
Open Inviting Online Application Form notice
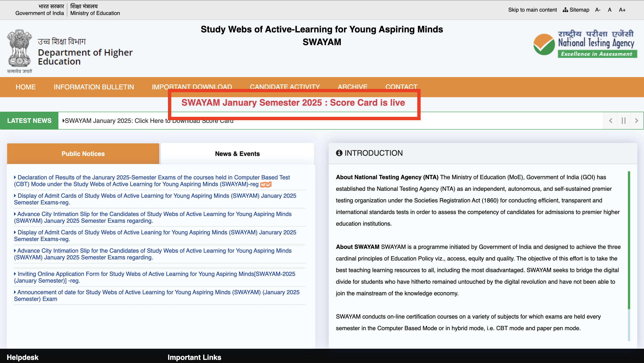[x=155, y=277]
